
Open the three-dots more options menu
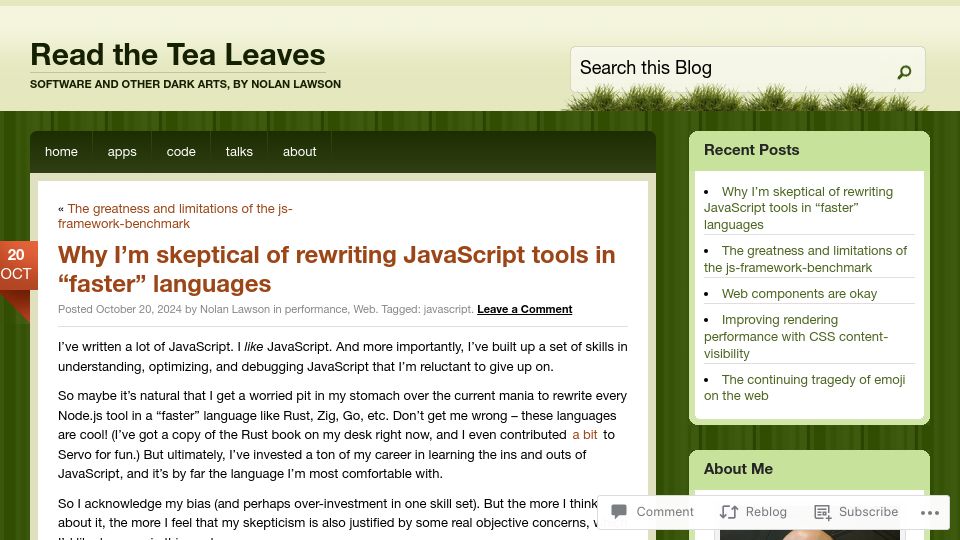(929, 512)
